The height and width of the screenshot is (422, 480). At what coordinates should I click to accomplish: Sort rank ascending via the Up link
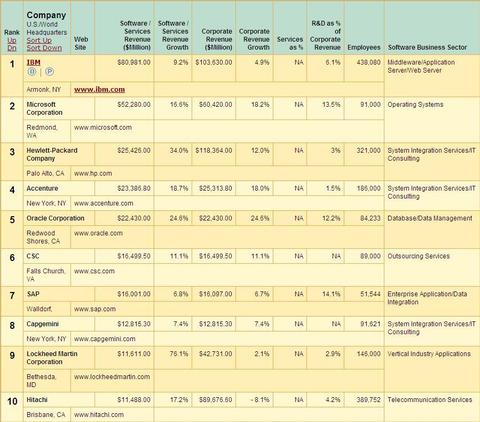pyautogui.click(x=12, y=40)
